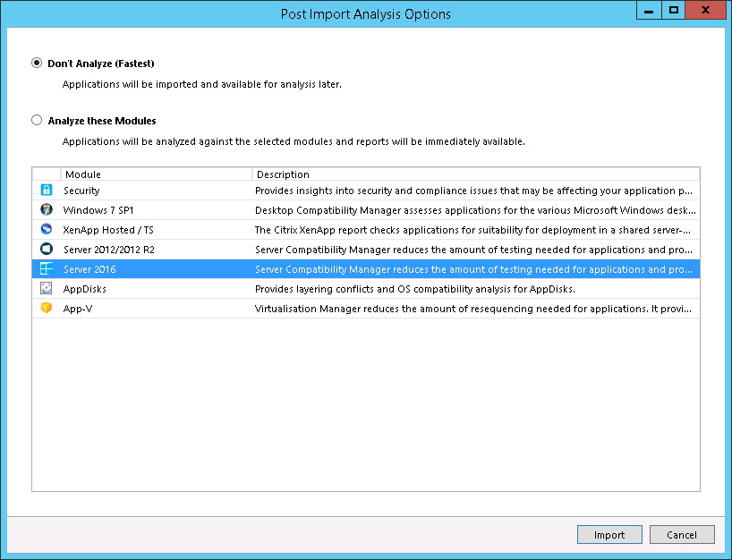This screenshot has width=732, height=560.
Task: Click the AppDisks module icon
Action: (47, 289)
